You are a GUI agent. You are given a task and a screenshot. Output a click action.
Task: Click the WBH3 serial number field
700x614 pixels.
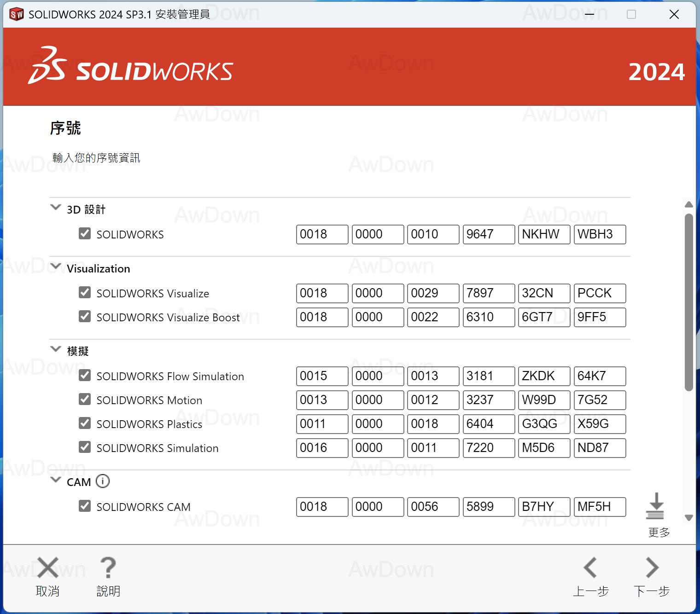600,234
